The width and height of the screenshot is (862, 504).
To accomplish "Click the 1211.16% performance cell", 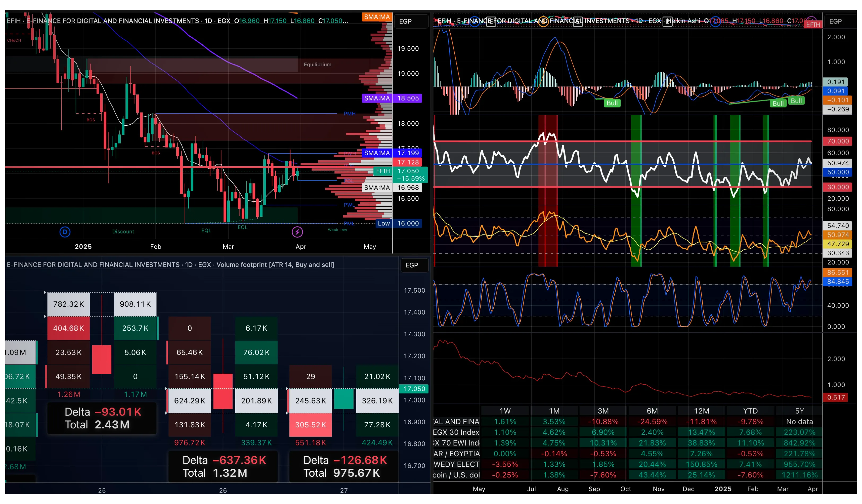I will coord(800,475).
